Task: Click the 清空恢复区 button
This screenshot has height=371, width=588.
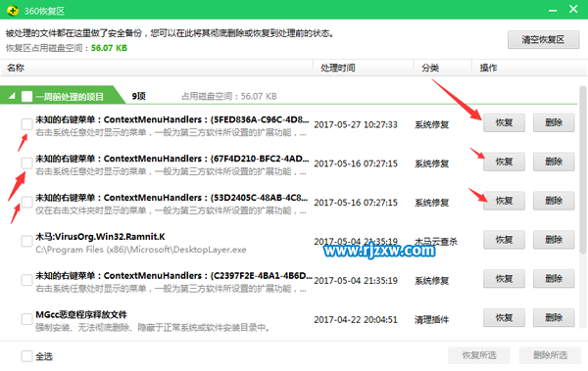Action: point(543,40)
